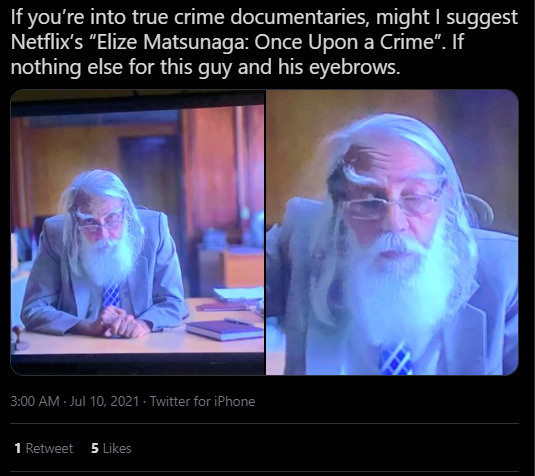Click the man's clasped hands in left photo
Screen dimensions: 535x476
tap(121, 322)
